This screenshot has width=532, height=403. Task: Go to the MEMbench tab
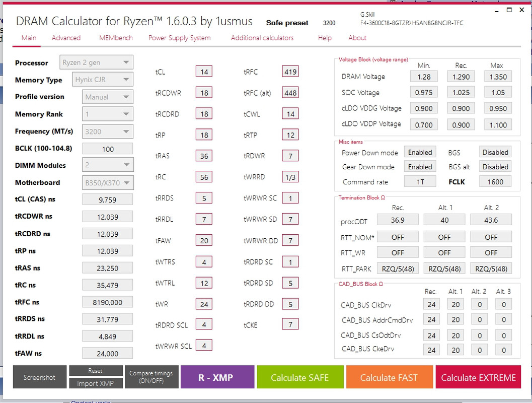point(116,38)
